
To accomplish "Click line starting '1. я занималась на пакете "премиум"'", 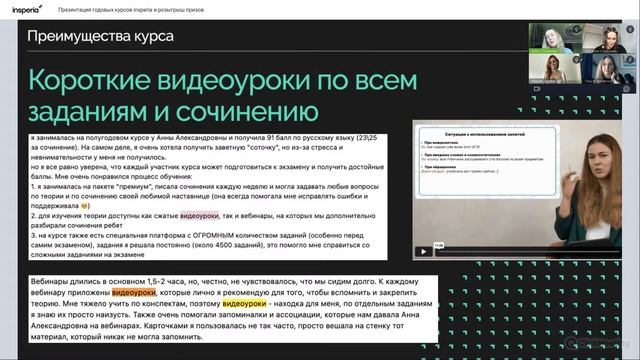I will click(205, 187).
